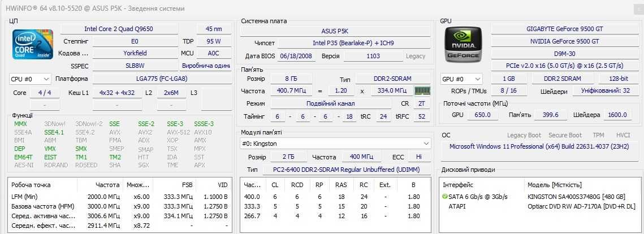Select the 266.7 memory timing row
The width and height of the screenshot is (644, 234).
335,215
